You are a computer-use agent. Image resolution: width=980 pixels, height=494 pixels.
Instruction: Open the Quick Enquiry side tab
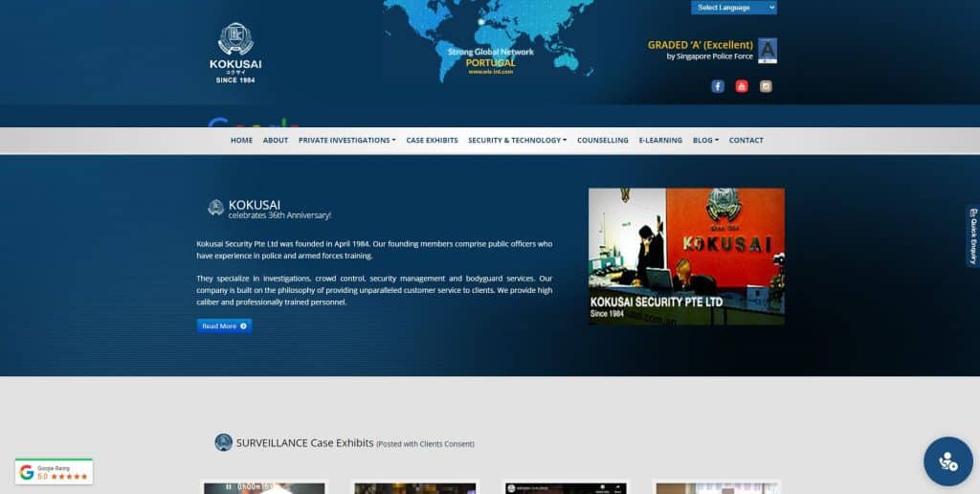(972, 236)
